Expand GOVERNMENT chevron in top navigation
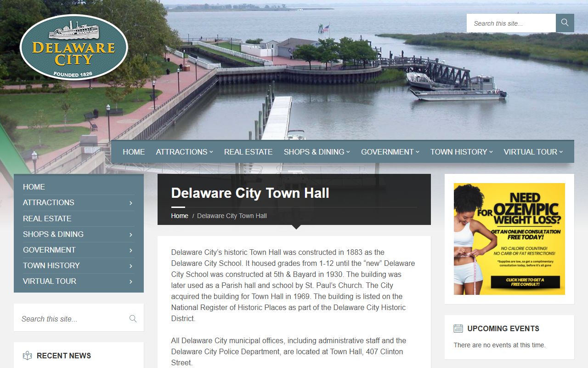This screenshot has width=588, height=368. pyautogui.click(x=418, y=152)
